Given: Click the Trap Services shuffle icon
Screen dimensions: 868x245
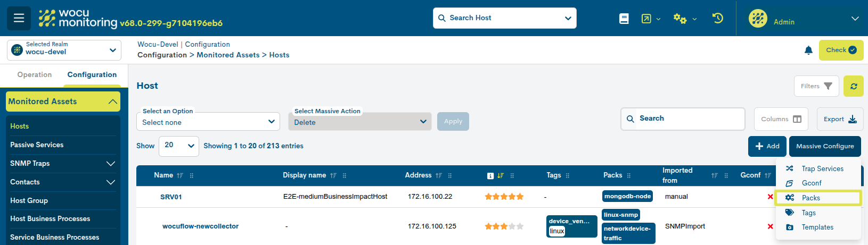Looking at the screenshot, I should click(790, 168).
